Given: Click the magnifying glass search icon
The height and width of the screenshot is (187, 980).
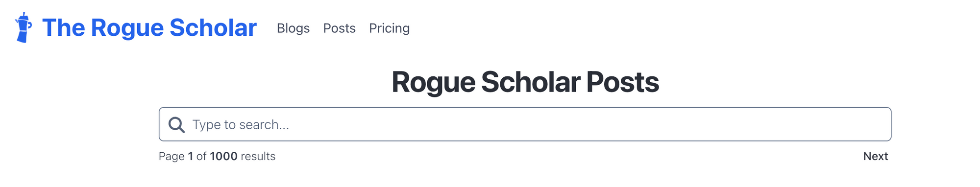Looking at the screenshot, I should click(176, 125).
